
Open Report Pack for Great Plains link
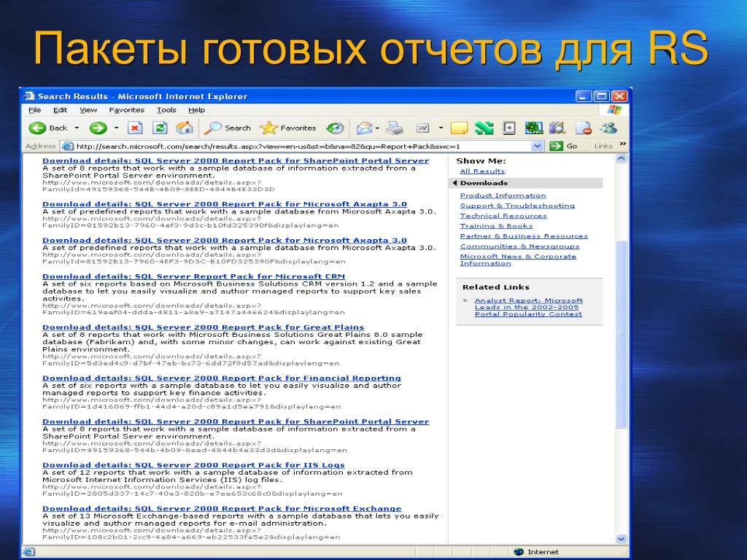203,327
